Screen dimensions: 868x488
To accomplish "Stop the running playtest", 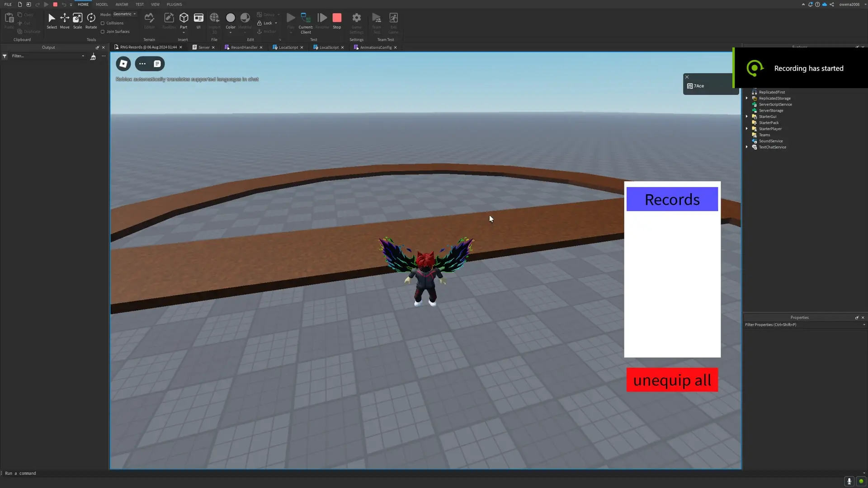I will [337, 17].
